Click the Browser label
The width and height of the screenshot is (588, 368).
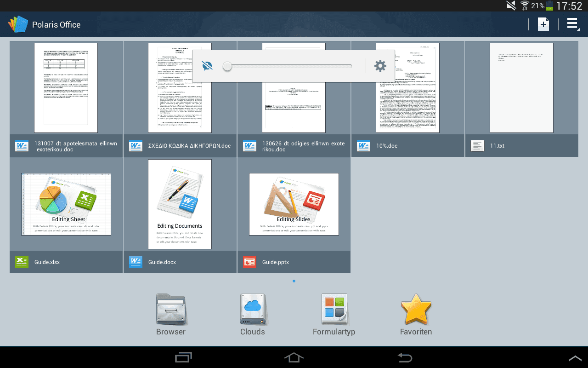pyautogui.click(x=171, y=332)
